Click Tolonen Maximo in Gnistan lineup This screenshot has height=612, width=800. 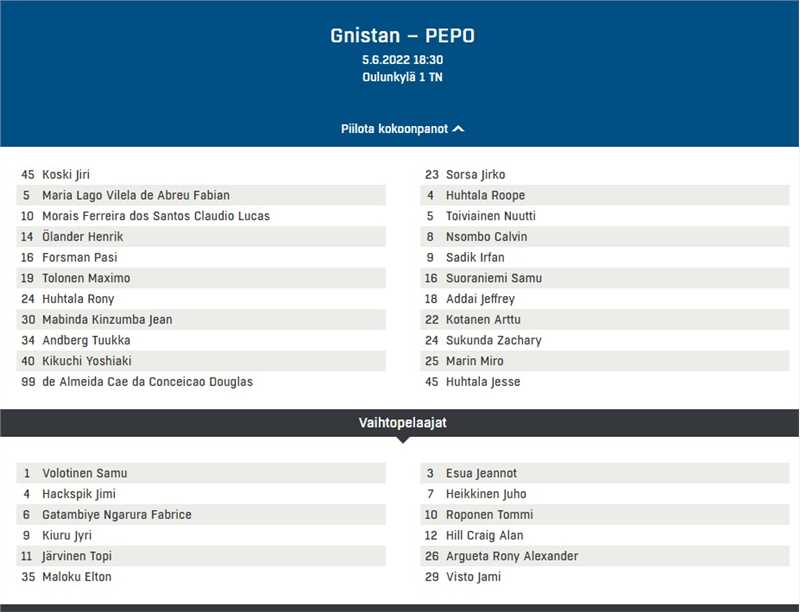click(86, 278)
